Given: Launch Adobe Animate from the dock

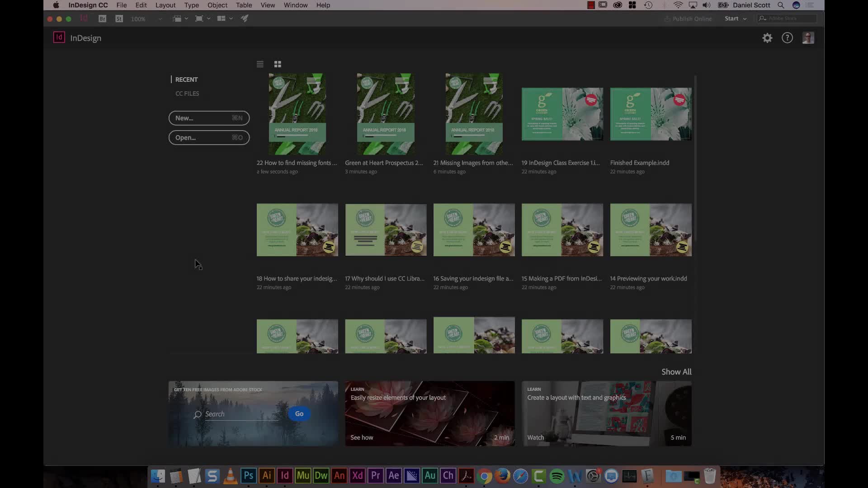Looking at the screenshot, I should point(339,475).
